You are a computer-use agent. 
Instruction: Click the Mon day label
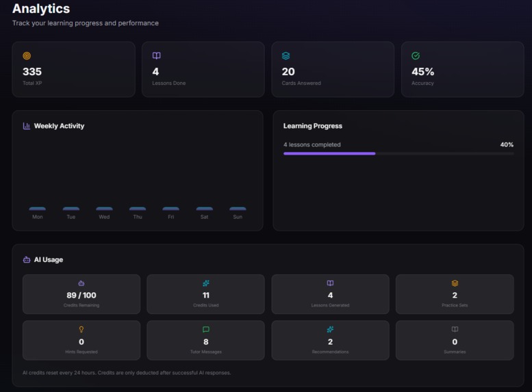coord(38,217)
